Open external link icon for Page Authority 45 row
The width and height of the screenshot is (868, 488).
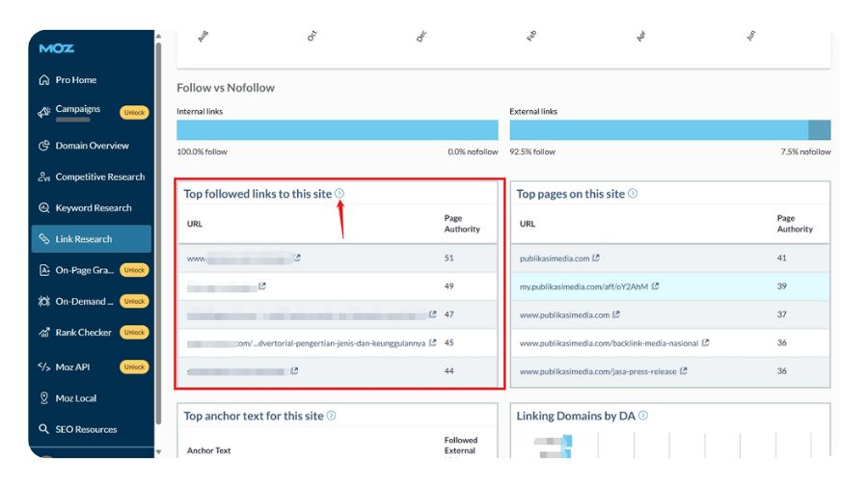tap(433, 342)
